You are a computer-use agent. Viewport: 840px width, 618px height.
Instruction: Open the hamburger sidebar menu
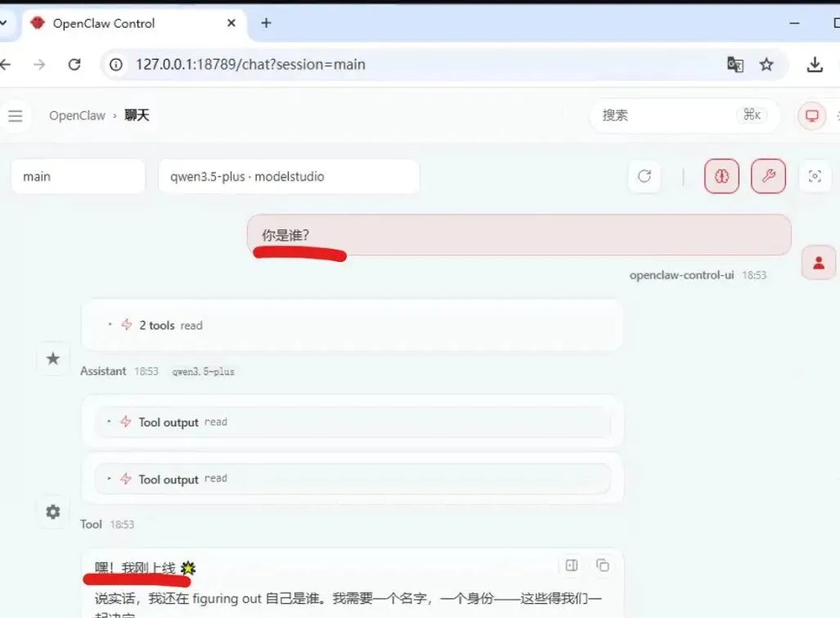pyautogui.click(x=15, y=115)
